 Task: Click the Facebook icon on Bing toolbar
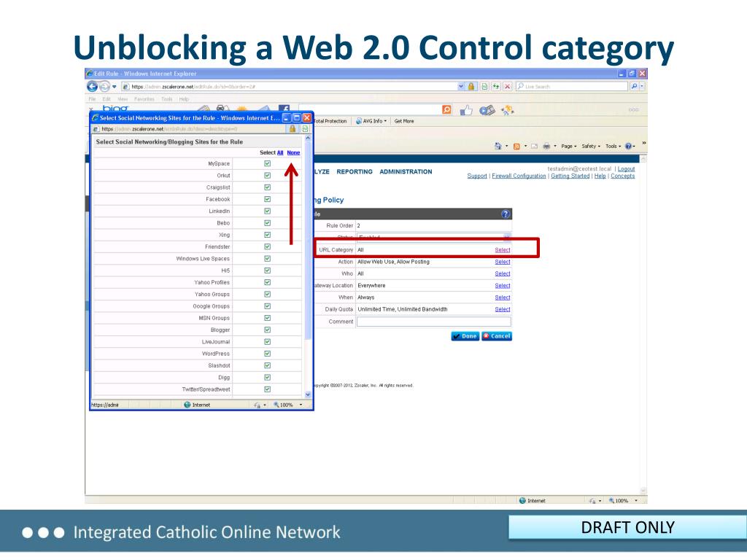click(284, 109)
